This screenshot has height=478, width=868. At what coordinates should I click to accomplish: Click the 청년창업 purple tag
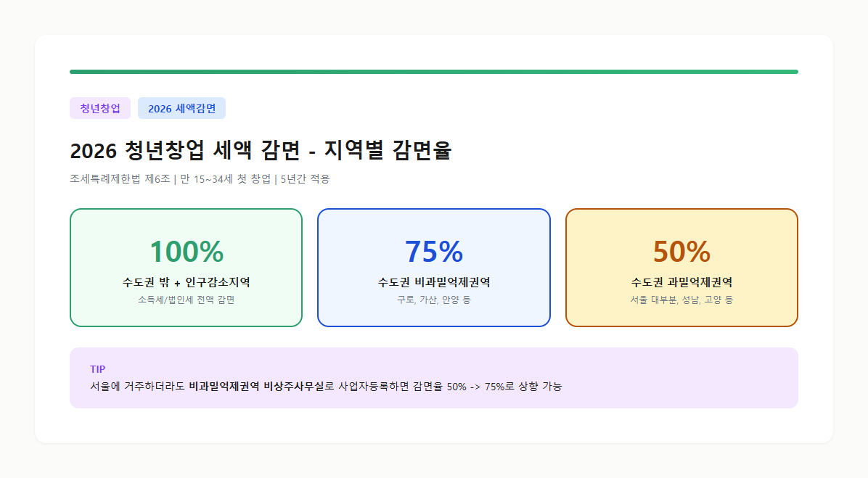100,108
